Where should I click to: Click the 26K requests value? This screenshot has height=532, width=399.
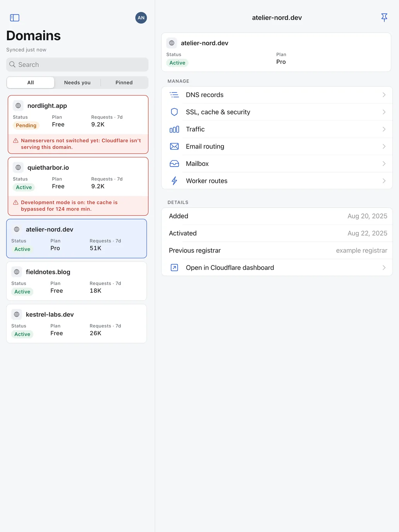pos(95,333)
